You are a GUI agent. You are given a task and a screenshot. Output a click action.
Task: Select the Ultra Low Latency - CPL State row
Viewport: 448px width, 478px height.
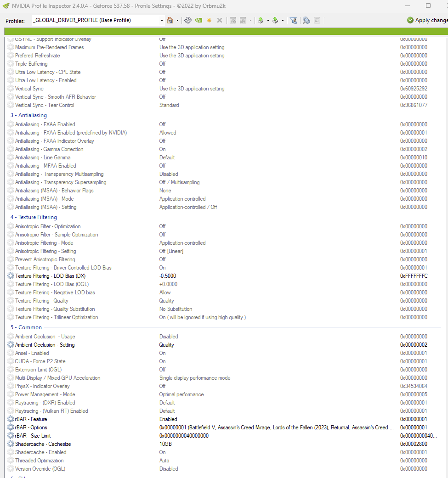[x=224, y=72]
